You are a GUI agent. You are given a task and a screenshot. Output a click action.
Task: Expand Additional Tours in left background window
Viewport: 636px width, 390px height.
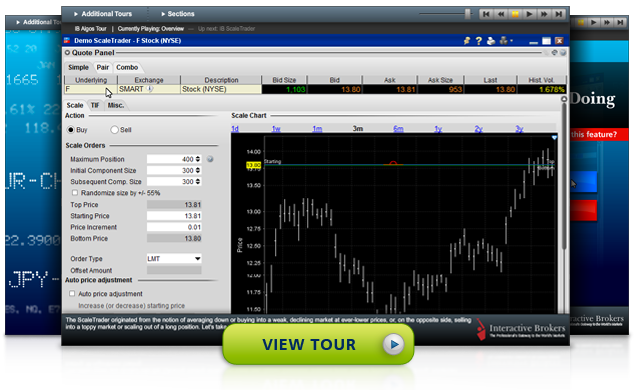[x=39, y=22]
